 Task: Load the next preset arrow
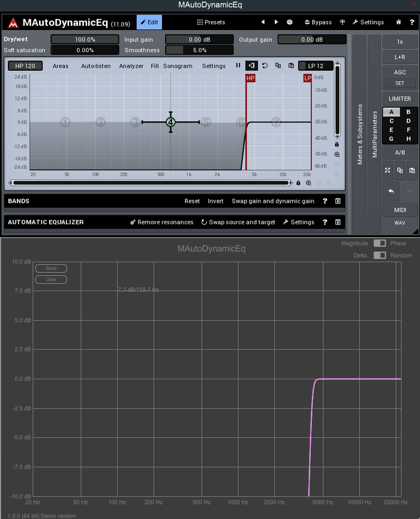[276, 22]
